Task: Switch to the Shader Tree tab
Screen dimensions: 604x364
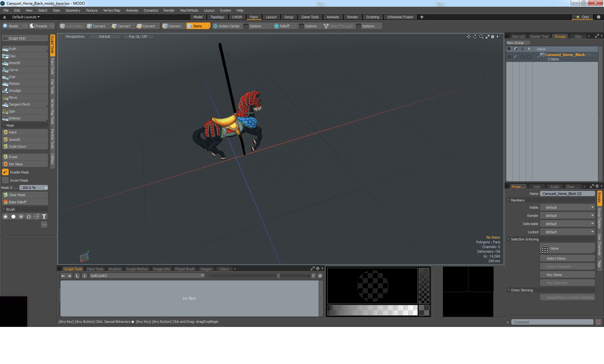Action: tap(539, 36)
